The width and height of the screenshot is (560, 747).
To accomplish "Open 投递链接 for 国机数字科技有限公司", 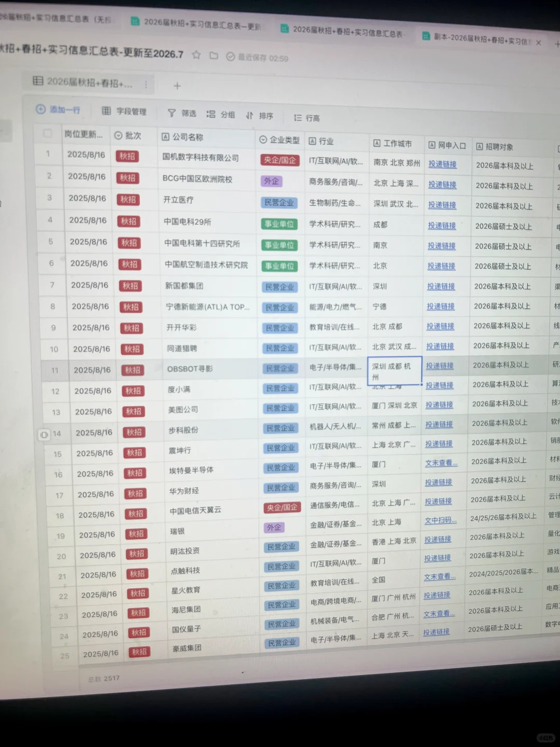I will click(x=442, y=164).
